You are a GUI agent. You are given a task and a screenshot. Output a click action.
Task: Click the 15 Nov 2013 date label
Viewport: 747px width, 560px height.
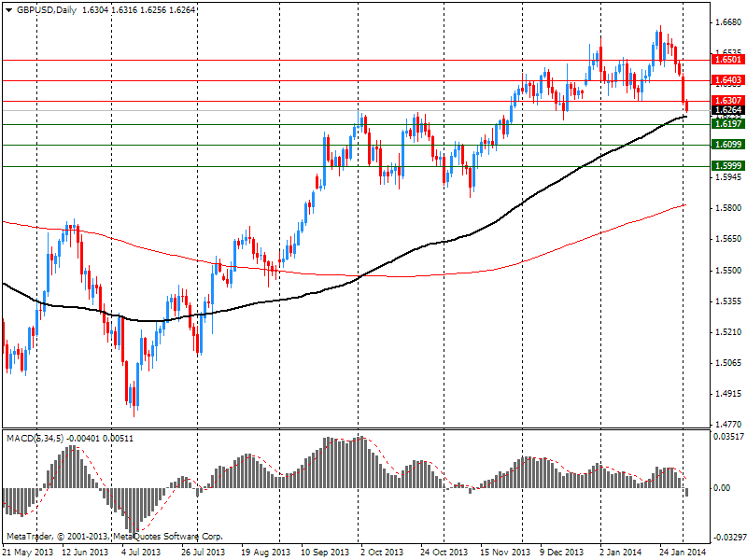click(504, 553)
